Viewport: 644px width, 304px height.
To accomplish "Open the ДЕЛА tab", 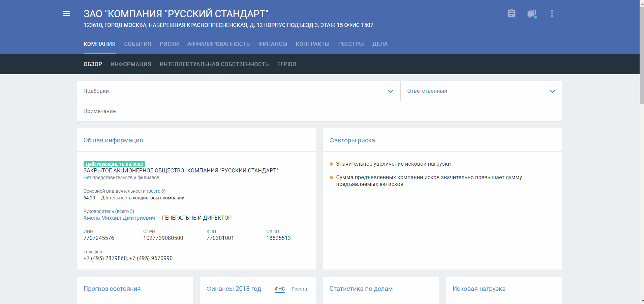I will coord(380,44).
